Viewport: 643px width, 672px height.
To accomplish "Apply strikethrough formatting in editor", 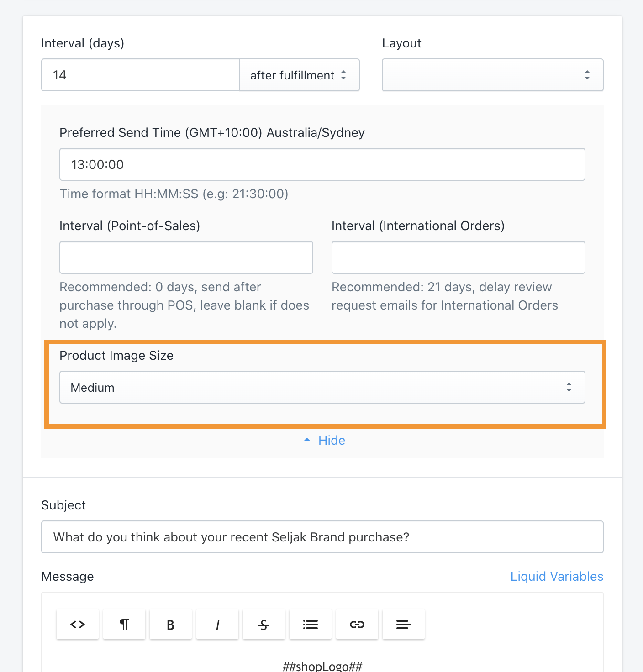I will pyautogui.click(x=264, y=624).
